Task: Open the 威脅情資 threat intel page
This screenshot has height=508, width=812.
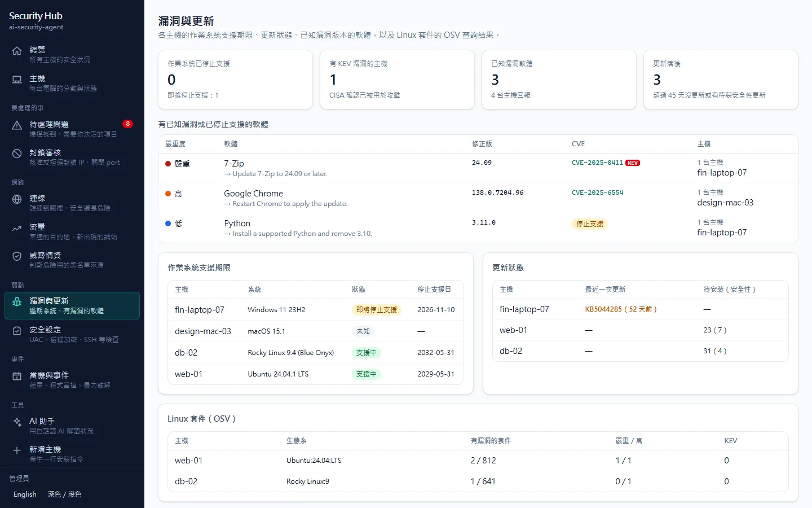Action: pyautogui.click(x=72, y=260)
